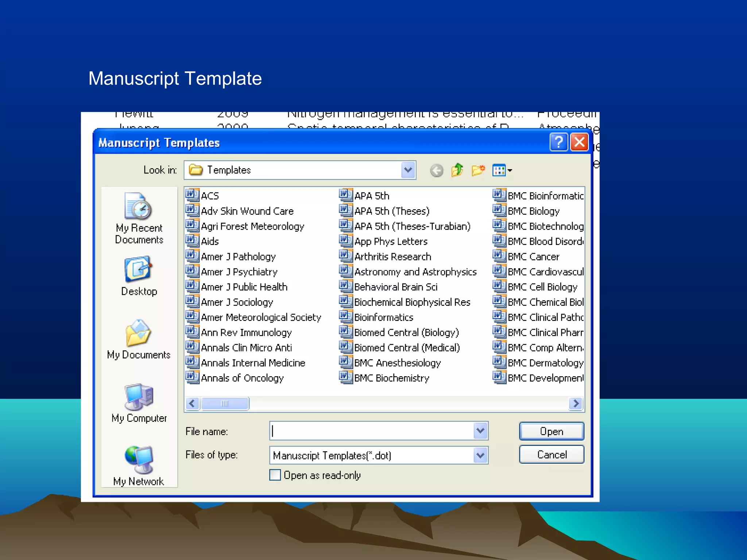This screenshot has height=560, width=747.
Task: Click the Back navigation arrow icon
Action: [x=436, y=170]
